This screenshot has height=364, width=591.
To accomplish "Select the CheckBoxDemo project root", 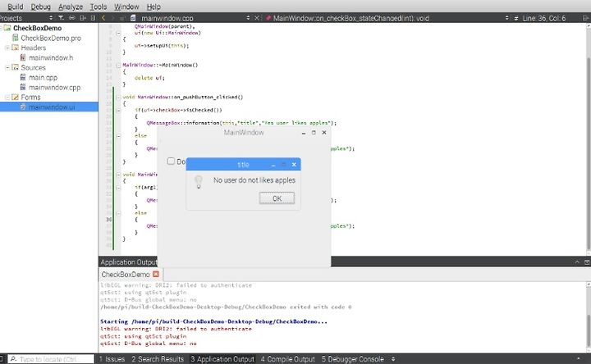I will [37, 28].
